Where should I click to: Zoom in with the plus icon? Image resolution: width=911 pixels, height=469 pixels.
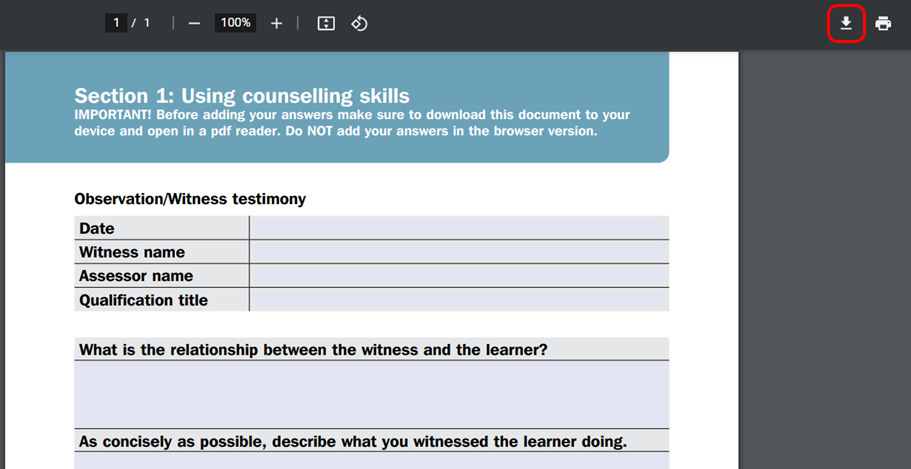click(277, 23)
